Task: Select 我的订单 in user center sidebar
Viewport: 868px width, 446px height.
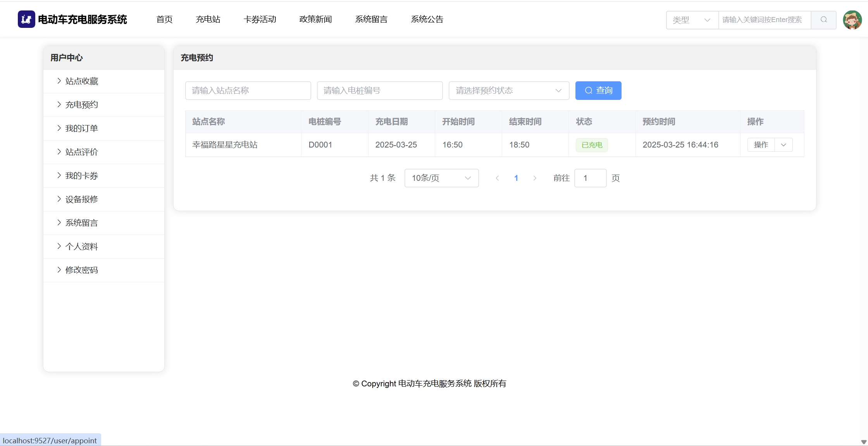Action: tap(81, 128)
